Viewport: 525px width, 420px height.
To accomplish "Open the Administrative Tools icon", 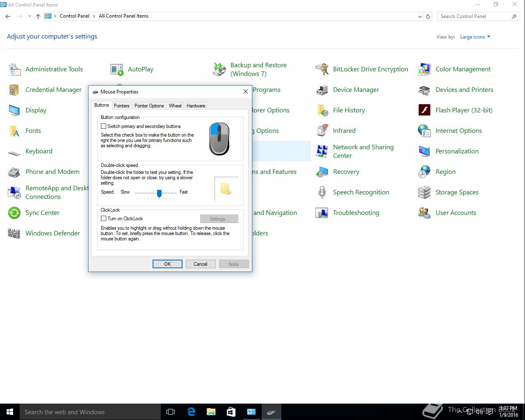I will 14,69.
